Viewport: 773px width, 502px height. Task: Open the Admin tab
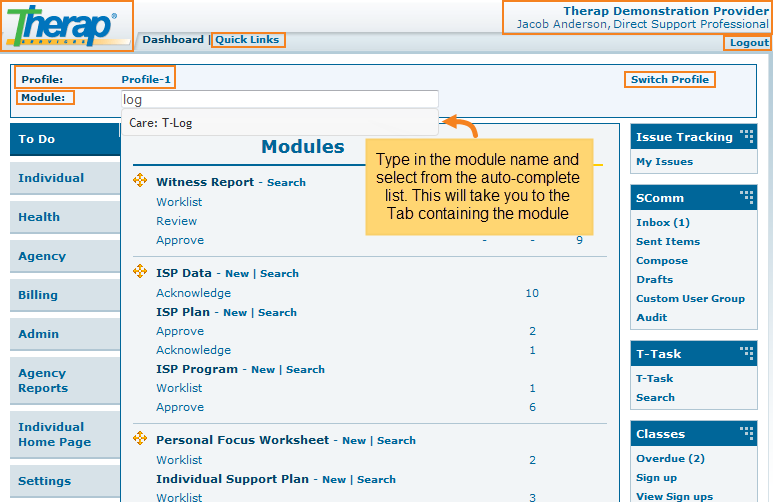(x=65, y=334)
